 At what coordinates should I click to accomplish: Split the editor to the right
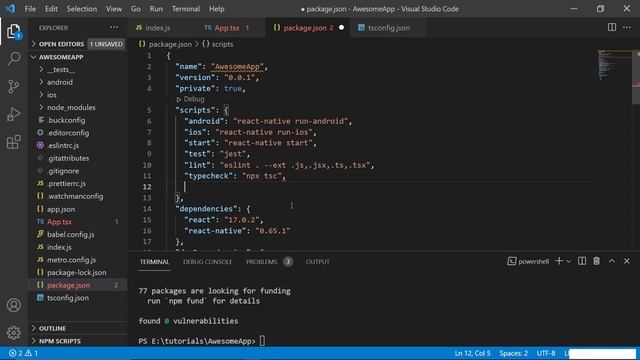coord(611,27)
